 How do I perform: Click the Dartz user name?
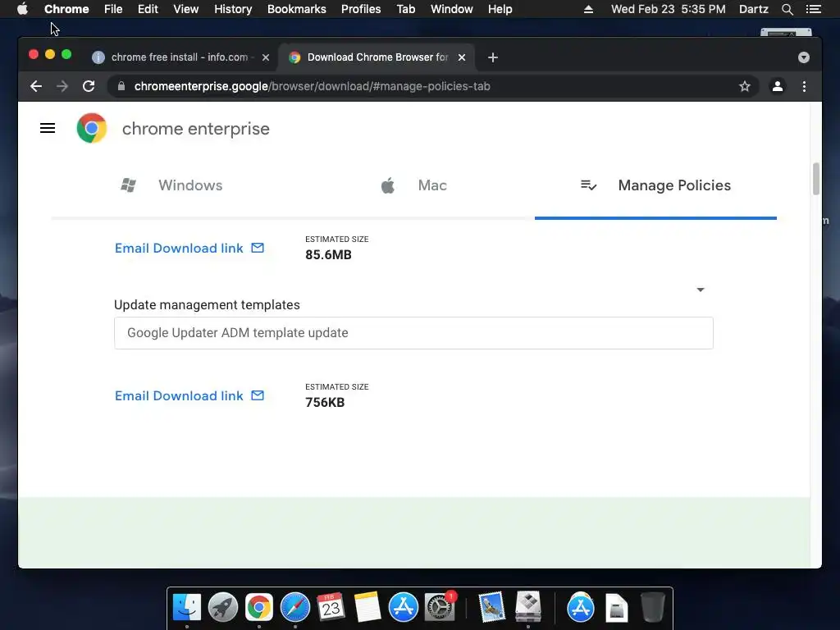point(754,9)
